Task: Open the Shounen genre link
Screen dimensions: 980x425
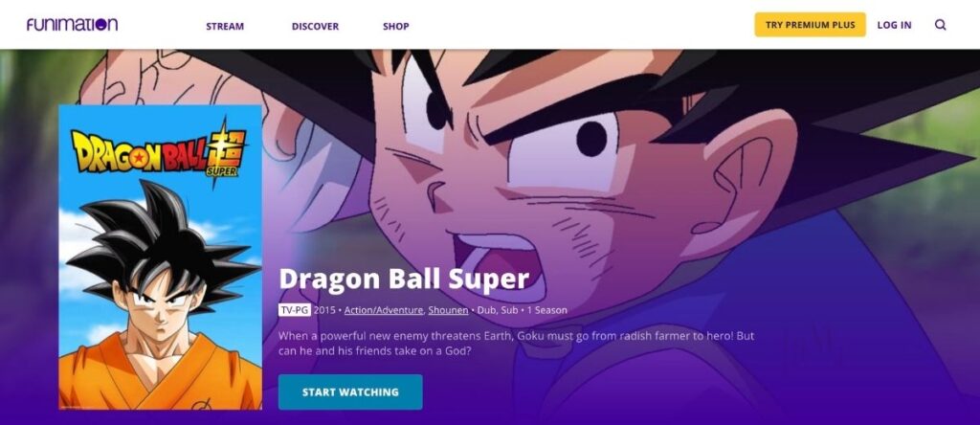Action: (x=448, y=309)
